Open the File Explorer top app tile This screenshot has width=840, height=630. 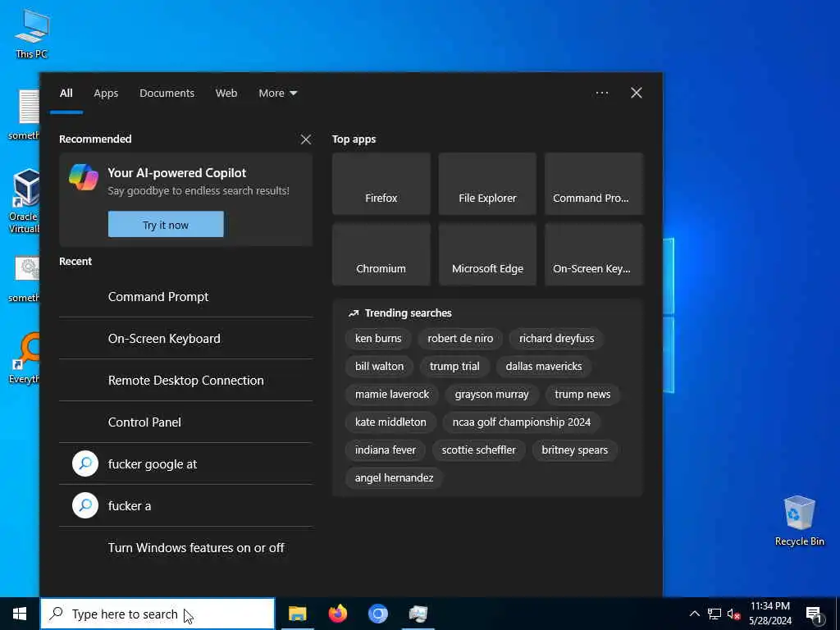(487, 184)
